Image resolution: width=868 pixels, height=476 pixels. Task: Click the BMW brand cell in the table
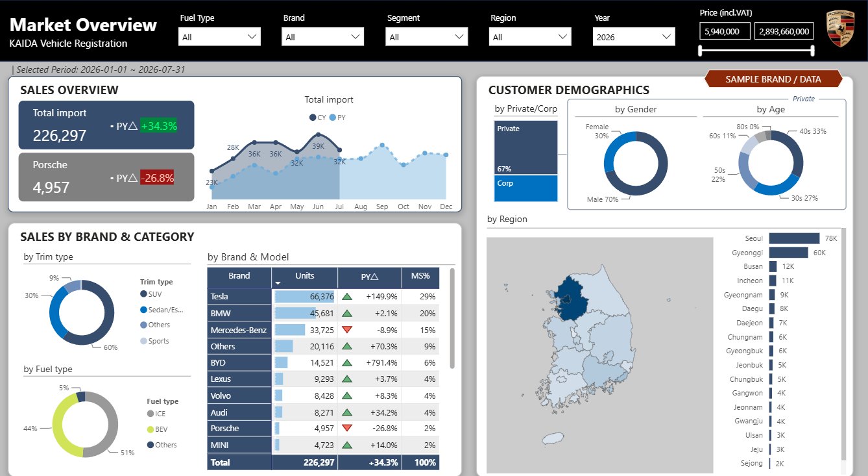[x=239, y=313]
